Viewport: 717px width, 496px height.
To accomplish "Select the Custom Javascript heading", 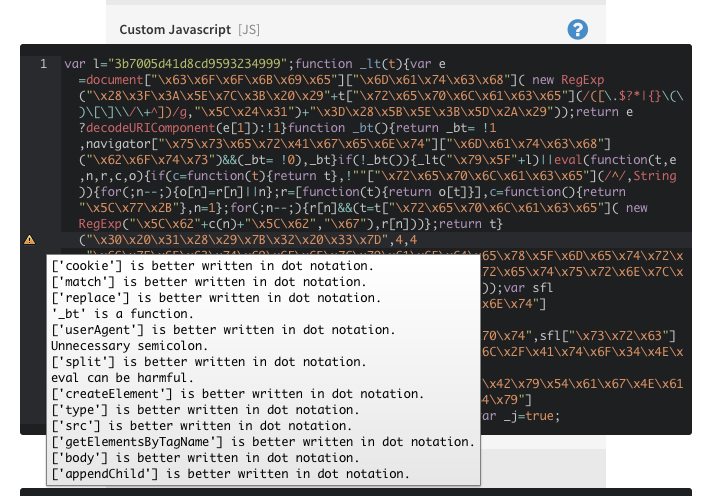I will 175,30.
